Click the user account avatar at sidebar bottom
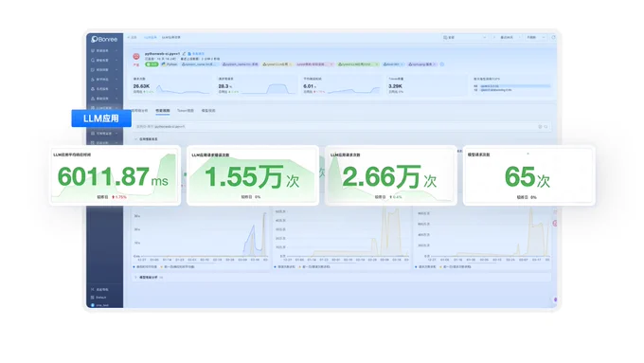Image resolution: width=644 pixels, height=363 pixels. point(93,305)
